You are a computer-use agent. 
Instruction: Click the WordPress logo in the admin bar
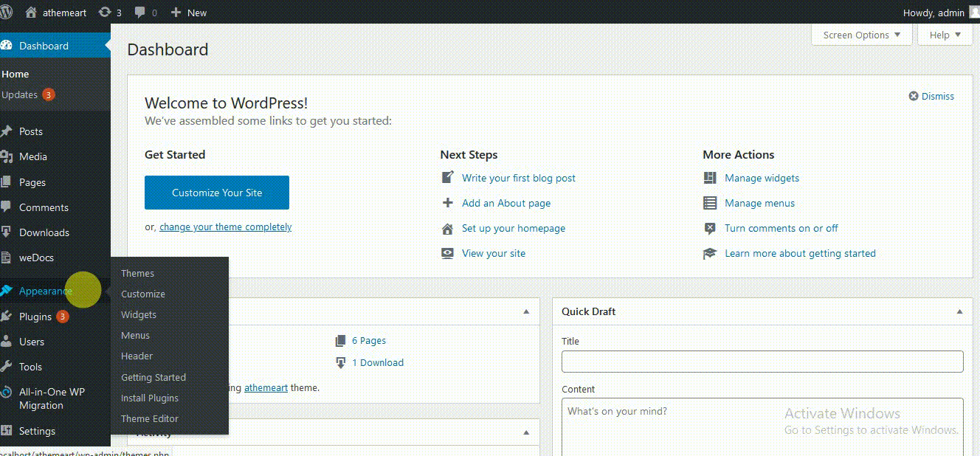pyautogui.click(x=6, y=13)
